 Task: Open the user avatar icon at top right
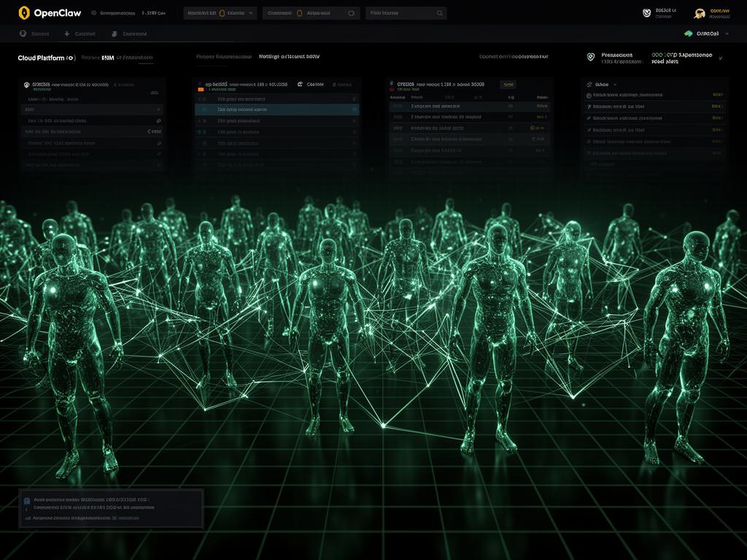point(698,12)
